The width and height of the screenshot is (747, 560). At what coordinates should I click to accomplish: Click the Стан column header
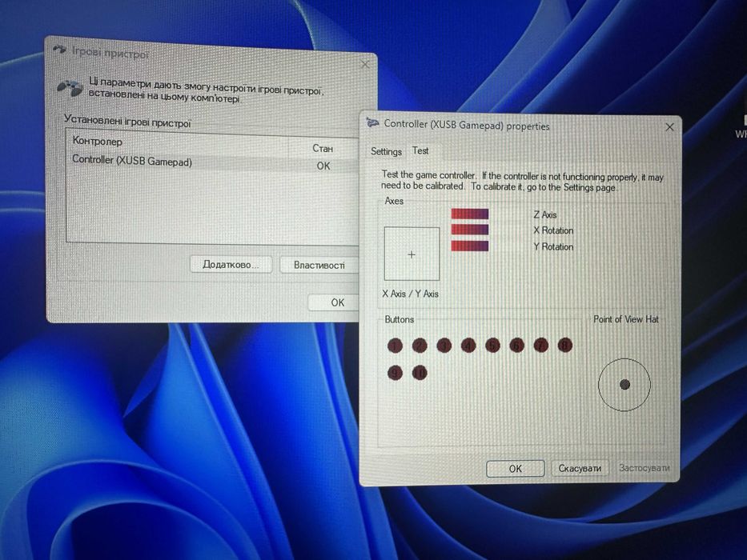coord(323,148)
